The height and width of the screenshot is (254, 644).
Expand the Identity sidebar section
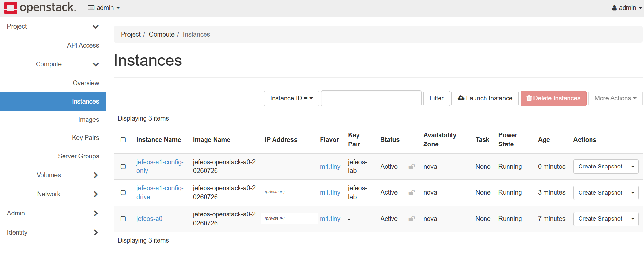pos(53,232)
